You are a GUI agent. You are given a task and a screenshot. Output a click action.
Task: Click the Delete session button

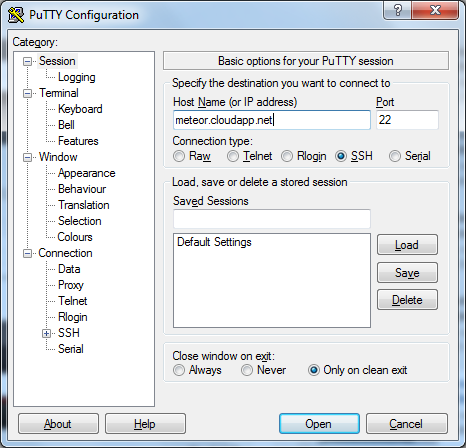click(x=407, y=300)
